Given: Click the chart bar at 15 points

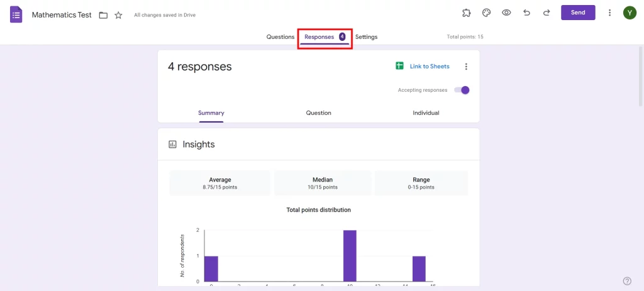Looking at the screenshot, I should [419, 269].
